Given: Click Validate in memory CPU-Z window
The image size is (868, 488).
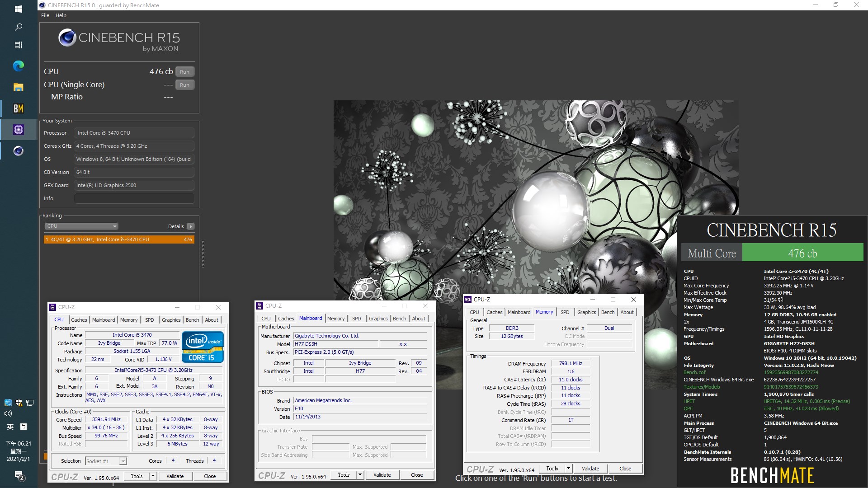Looking at the screenshot, I should pos(590,468).
